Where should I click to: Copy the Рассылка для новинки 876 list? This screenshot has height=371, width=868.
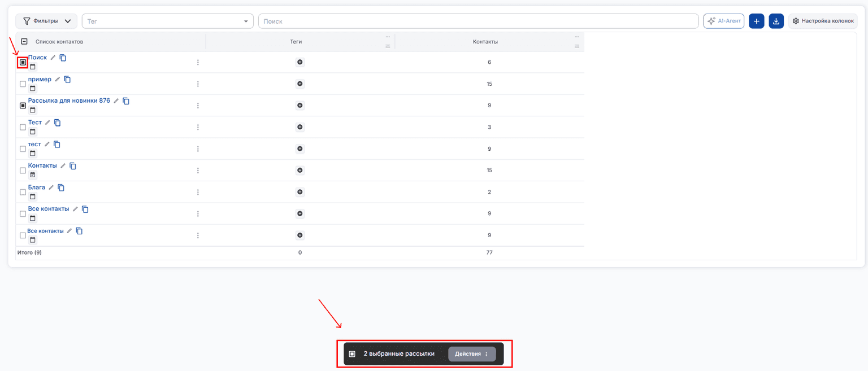coord(126,101)
